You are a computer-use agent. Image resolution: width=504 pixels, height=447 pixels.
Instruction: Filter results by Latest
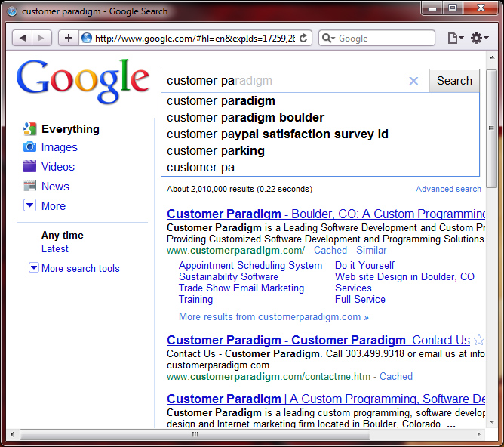click(x=54, y=249)
